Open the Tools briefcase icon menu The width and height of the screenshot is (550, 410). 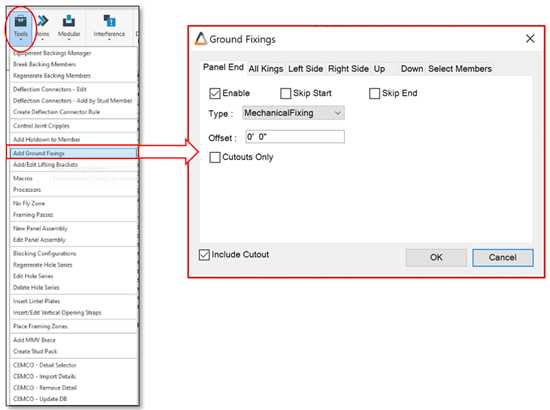(21, 21)
